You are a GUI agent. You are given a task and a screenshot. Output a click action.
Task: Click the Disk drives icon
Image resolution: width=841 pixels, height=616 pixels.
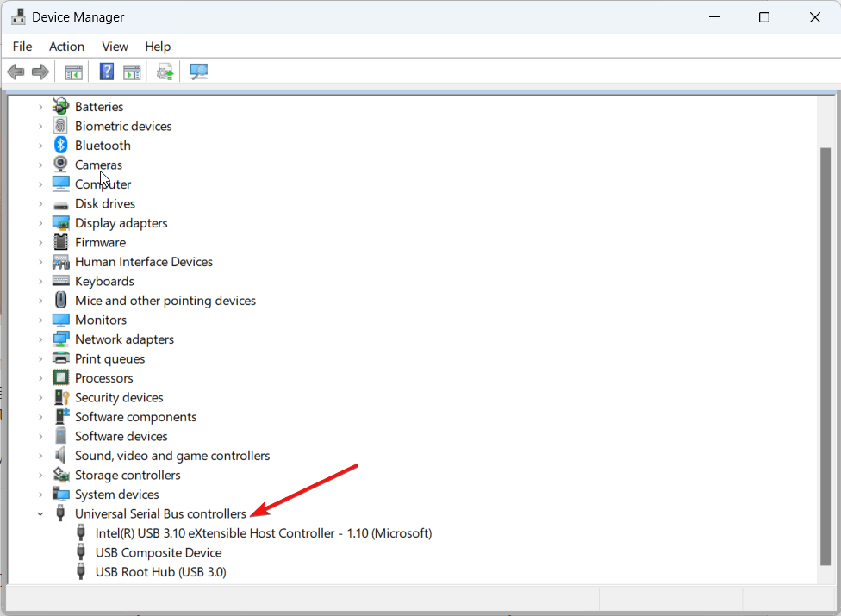pos(60,205)
